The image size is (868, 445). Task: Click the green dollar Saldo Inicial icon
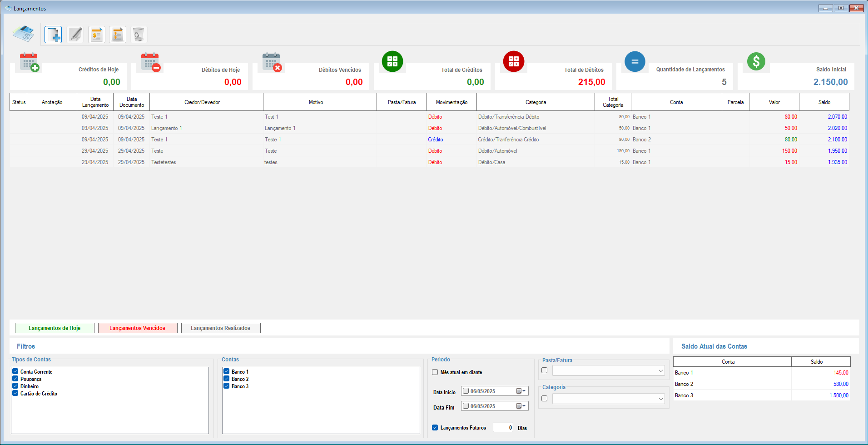click(756, 61)
